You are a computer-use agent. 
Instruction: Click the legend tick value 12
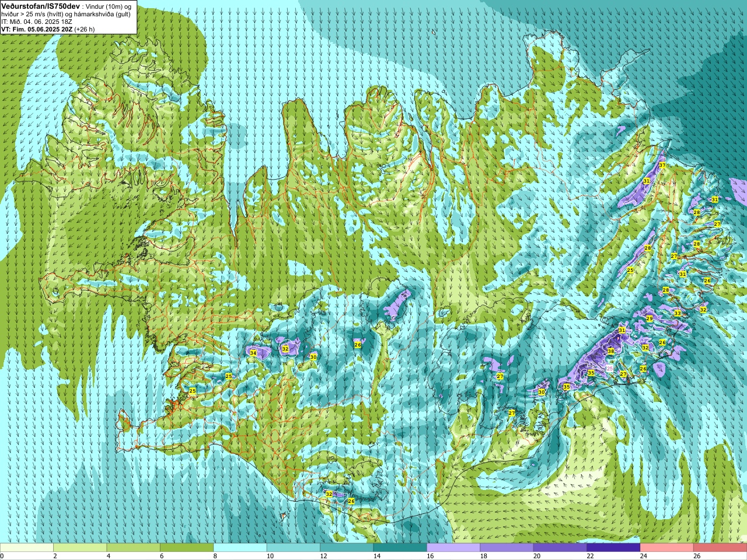coord(323,556)
